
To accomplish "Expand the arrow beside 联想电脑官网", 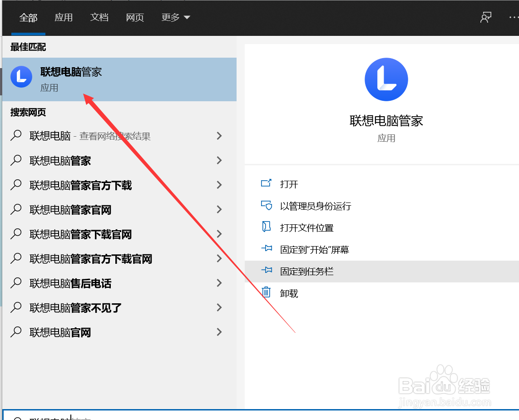I will (x=219, y=332).
